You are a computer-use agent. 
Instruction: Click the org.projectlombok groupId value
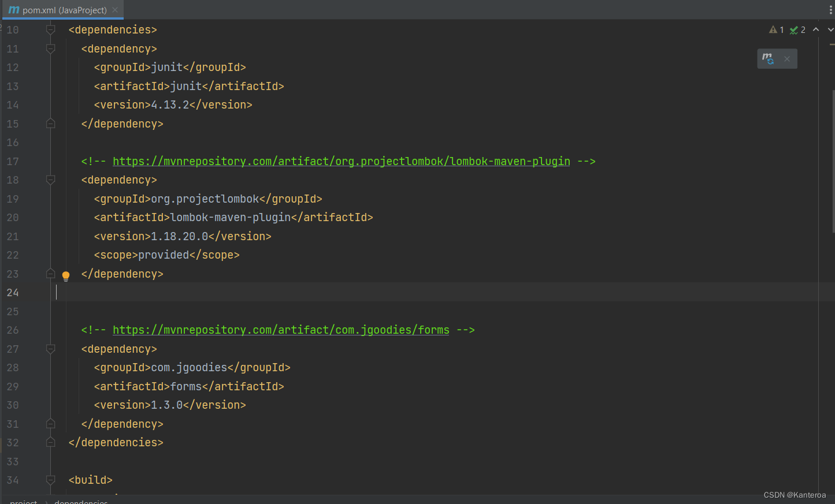click(x=205, y=199)
